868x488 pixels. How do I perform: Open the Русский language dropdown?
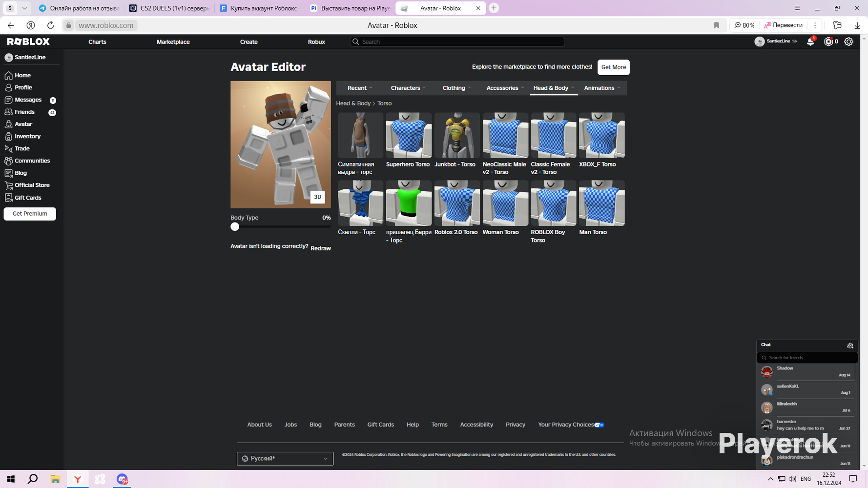click(x=285, y=458)
